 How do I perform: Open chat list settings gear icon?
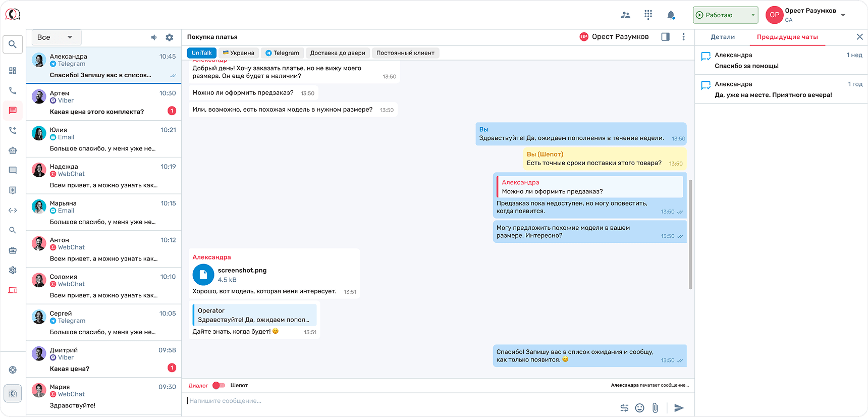(x=170, y=37)
